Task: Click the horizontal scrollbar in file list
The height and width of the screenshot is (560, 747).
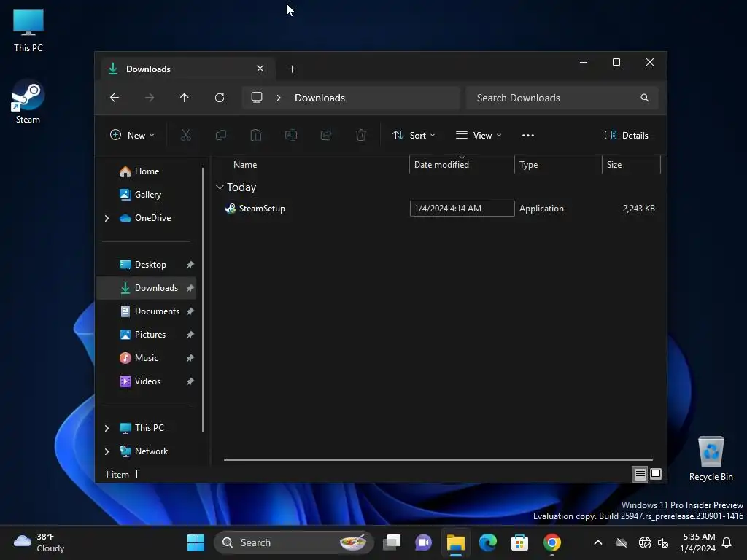Action: tap(438, 460)
